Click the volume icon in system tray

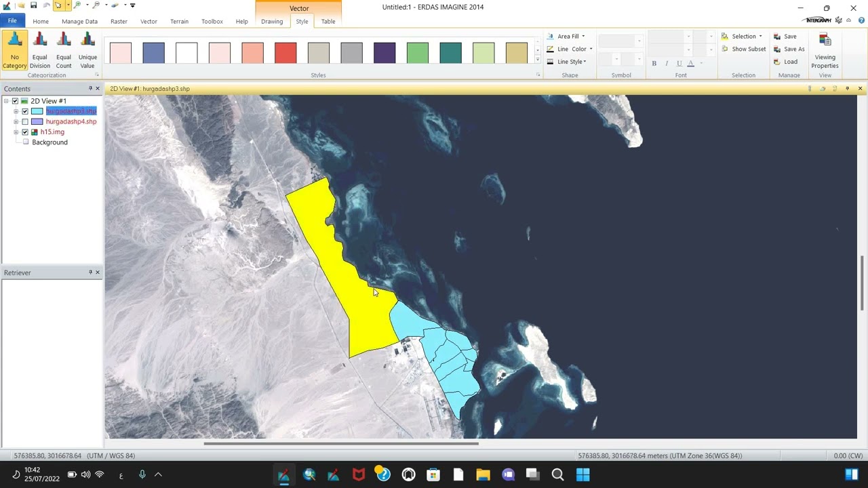tap(85, 474)
